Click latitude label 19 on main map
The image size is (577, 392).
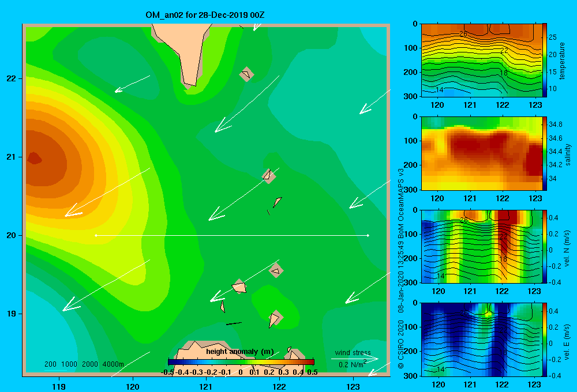[x=12, y=314]
